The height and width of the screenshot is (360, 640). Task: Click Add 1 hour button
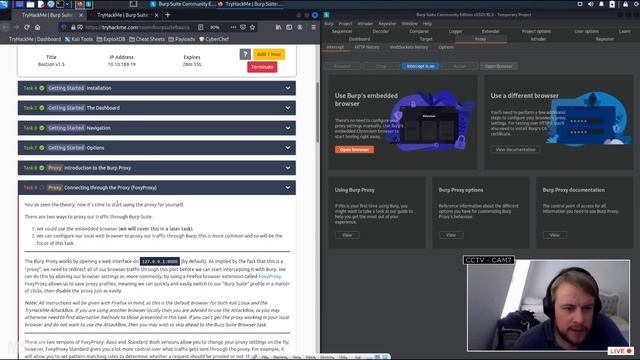(x=269, y=54)
